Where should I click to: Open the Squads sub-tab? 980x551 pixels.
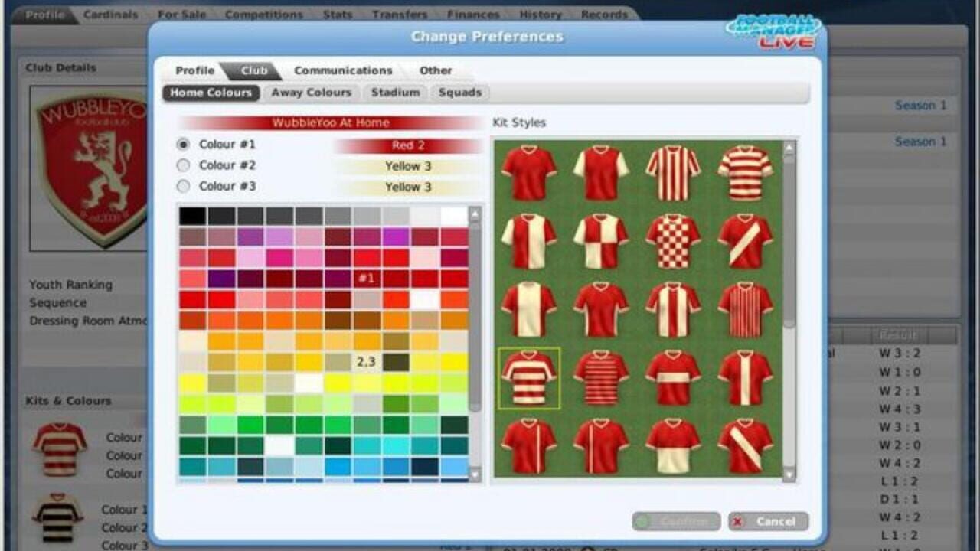tap(460, 93)
